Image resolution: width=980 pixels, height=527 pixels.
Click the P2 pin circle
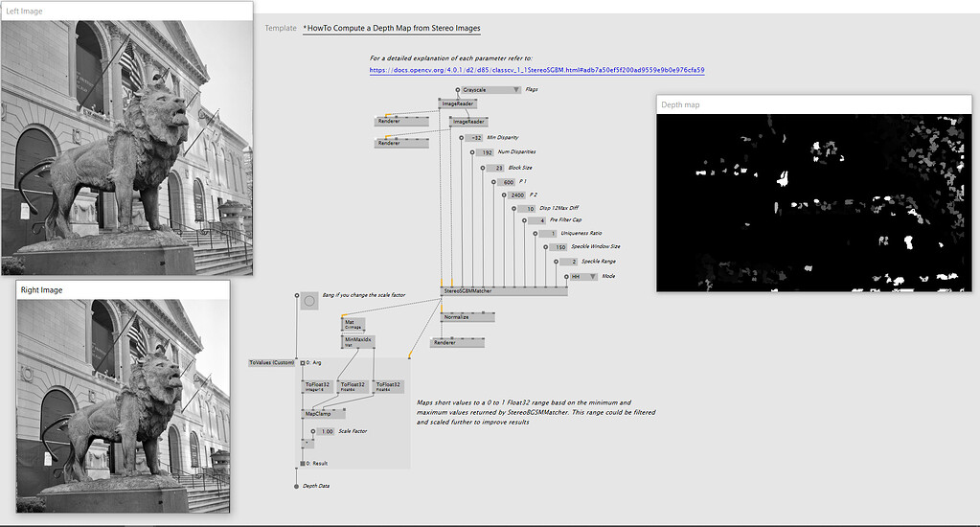point(504,195)
